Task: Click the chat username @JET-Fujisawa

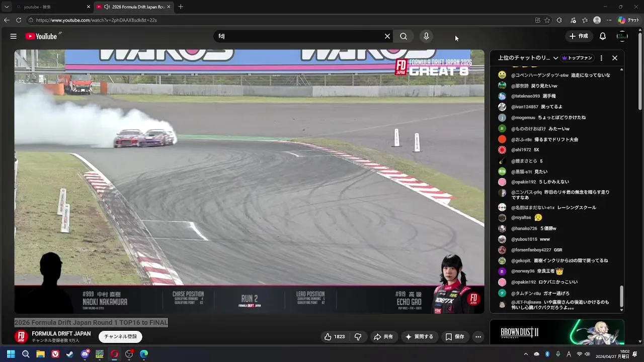Action: [x=526, y=302]
